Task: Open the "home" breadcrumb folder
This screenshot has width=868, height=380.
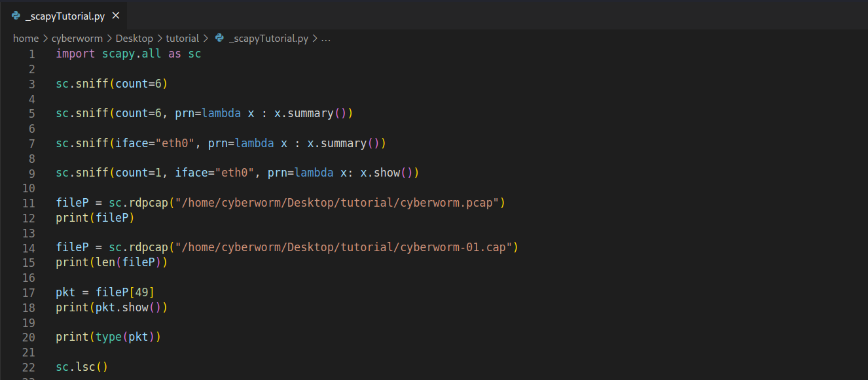Action: click(26, 39)
